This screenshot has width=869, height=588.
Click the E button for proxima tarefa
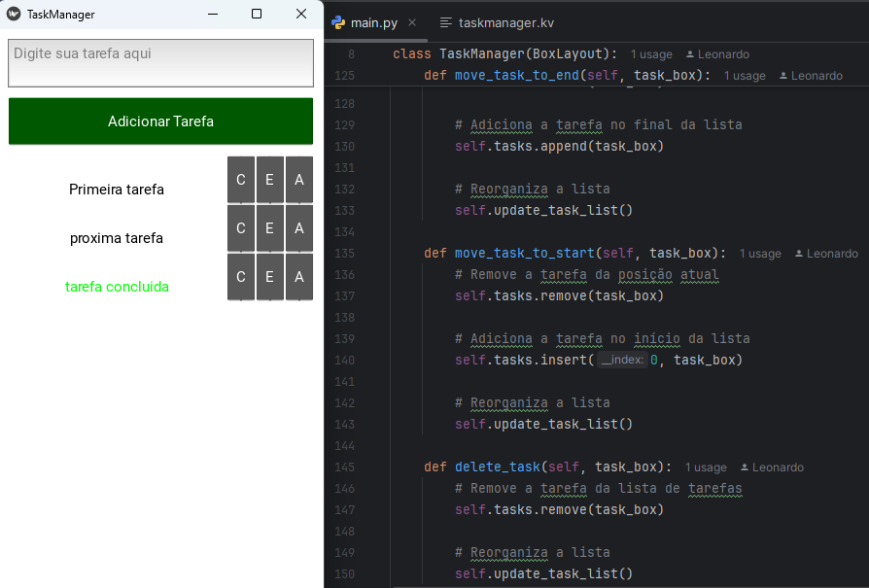pos(270,228)
